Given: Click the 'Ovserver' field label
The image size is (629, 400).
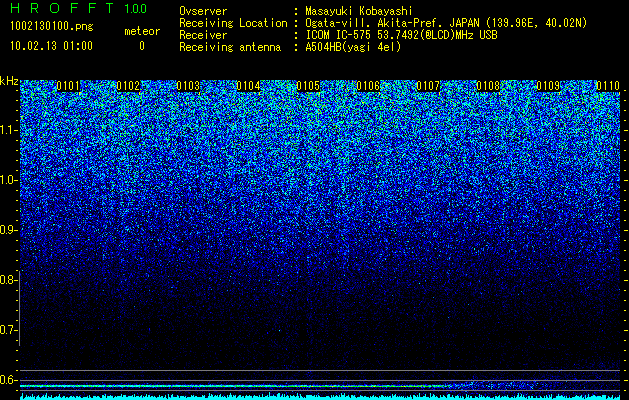Looking at the screenshot, I should pos(203,11).
